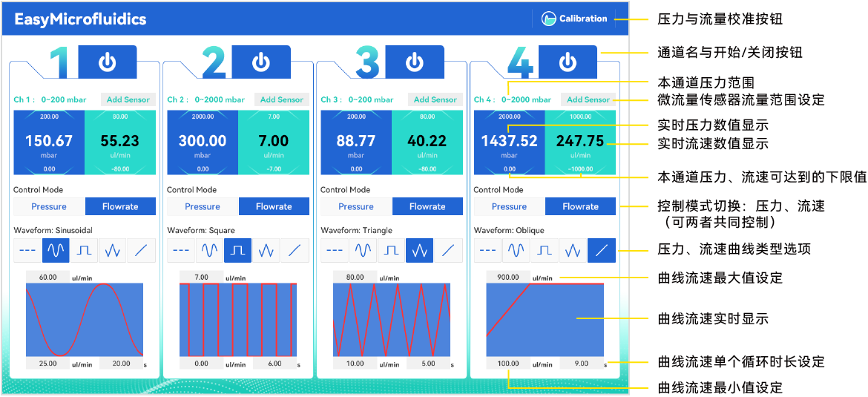Click channel 4 max flowrate field 900.00
The width and height of the screenshot is (868, 397).
pyautogui.click(x=508, y=278)
